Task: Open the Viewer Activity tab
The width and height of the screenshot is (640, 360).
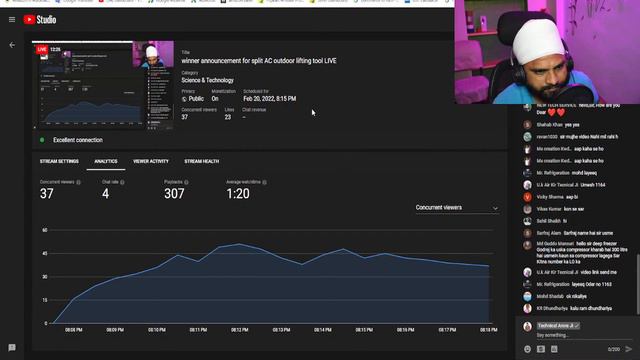Action: pos(151,162)
